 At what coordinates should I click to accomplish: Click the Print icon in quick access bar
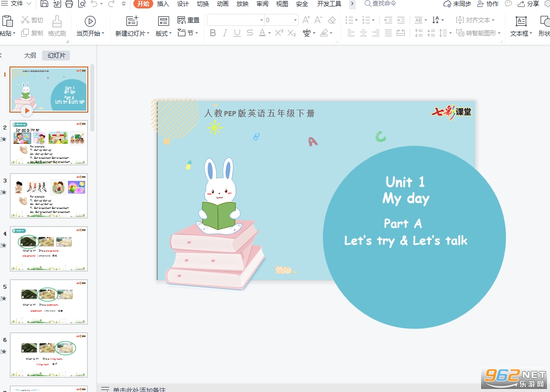pos(69,4)
